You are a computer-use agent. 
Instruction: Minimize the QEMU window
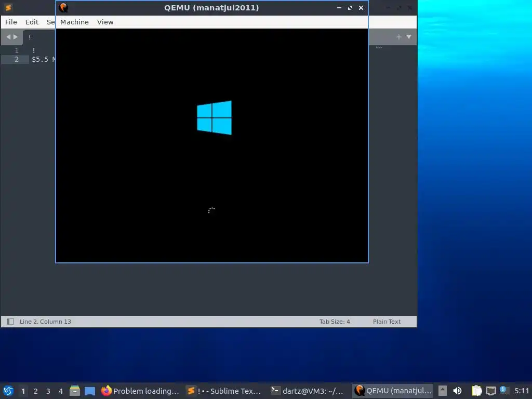339,7
